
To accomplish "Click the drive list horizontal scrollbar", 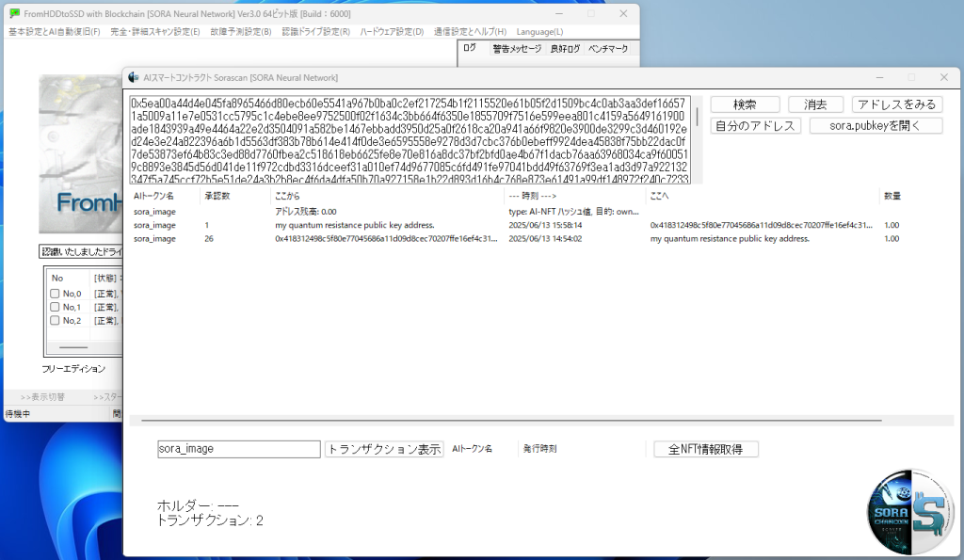I will pyautogui.click(x=73, y=347).
